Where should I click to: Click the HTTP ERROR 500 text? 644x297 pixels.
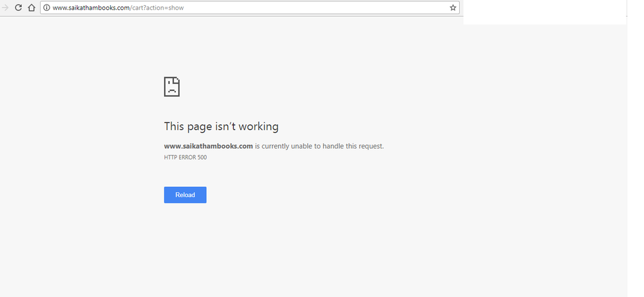(185, 157)
